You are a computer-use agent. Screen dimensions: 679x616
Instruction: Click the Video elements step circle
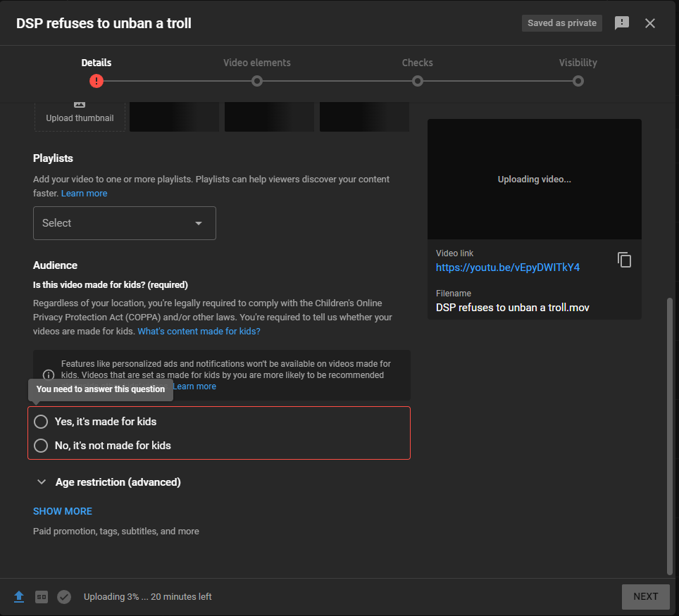(257, 81)
